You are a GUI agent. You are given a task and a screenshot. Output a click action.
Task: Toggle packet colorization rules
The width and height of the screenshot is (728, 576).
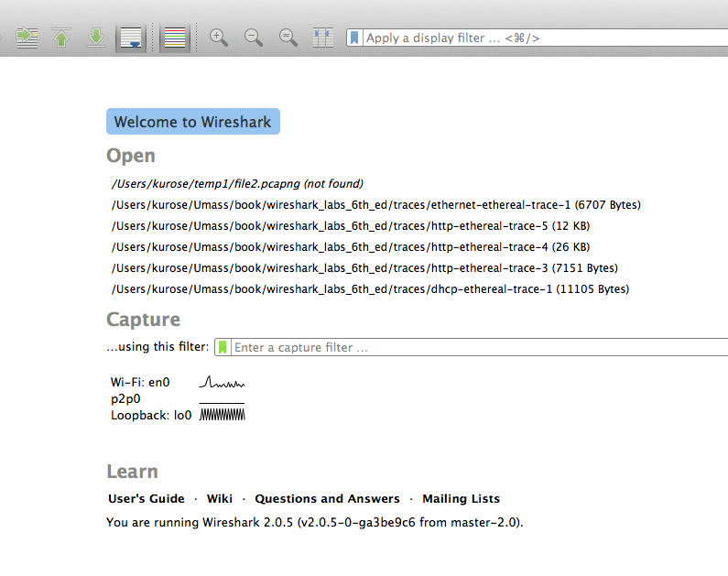click(175, 38)
